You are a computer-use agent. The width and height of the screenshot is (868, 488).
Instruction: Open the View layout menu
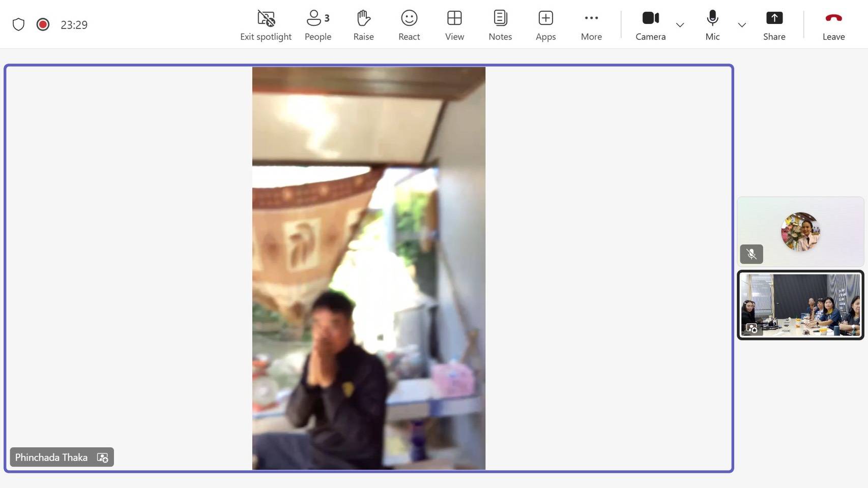pyautogui.click(x=454, y=25)
